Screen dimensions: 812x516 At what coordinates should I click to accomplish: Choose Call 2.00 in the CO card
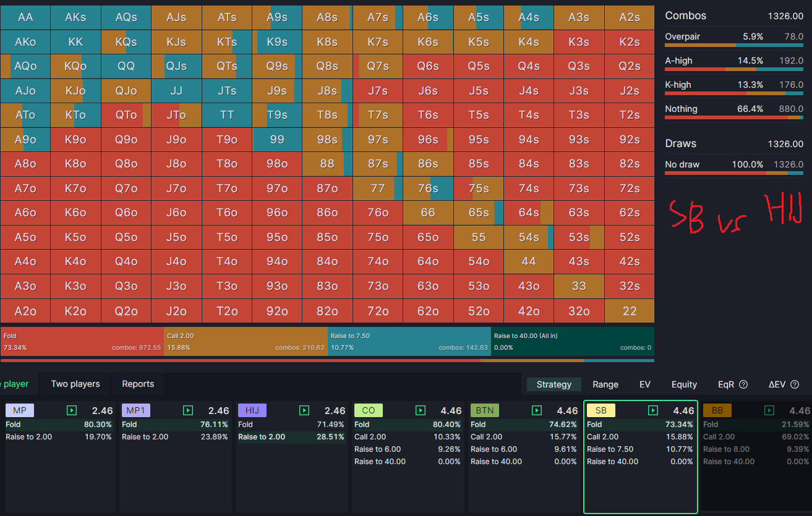(x=408, y=437)
